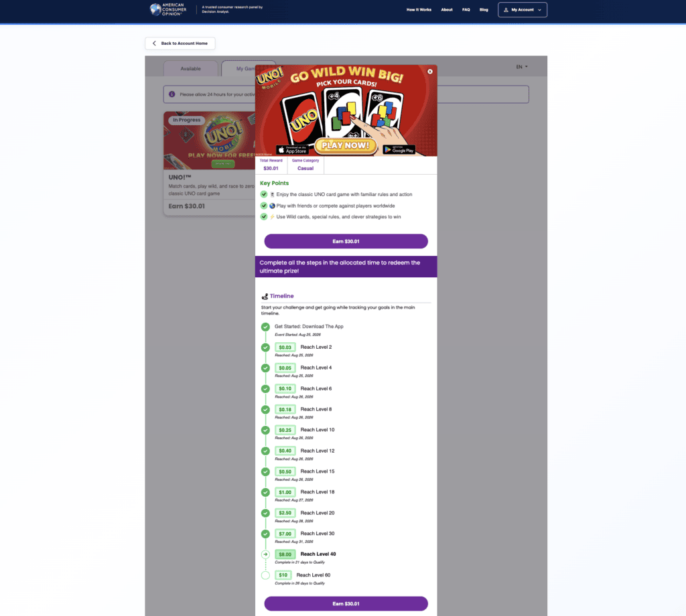This screenshot has height=616, width=686.
Task: Click the checkmark beside Reach Level 2
Action: (265, 348)
